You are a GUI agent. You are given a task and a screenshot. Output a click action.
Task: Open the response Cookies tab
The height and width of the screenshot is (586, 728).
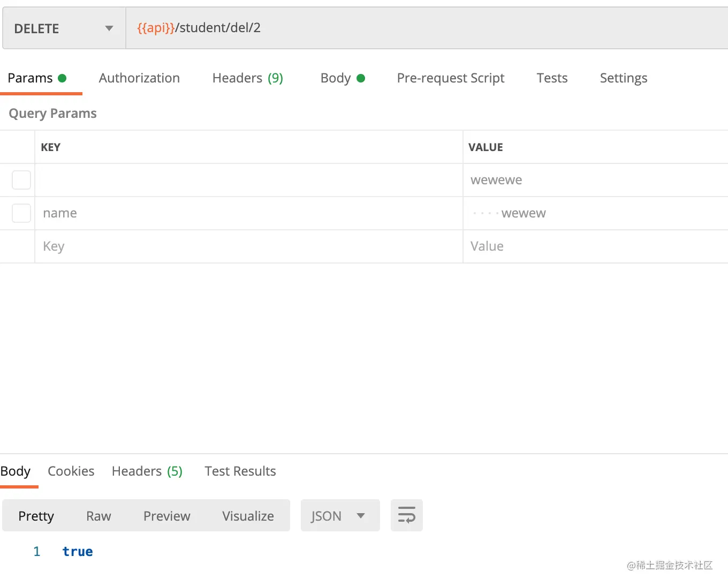click(x=71, y=471)
